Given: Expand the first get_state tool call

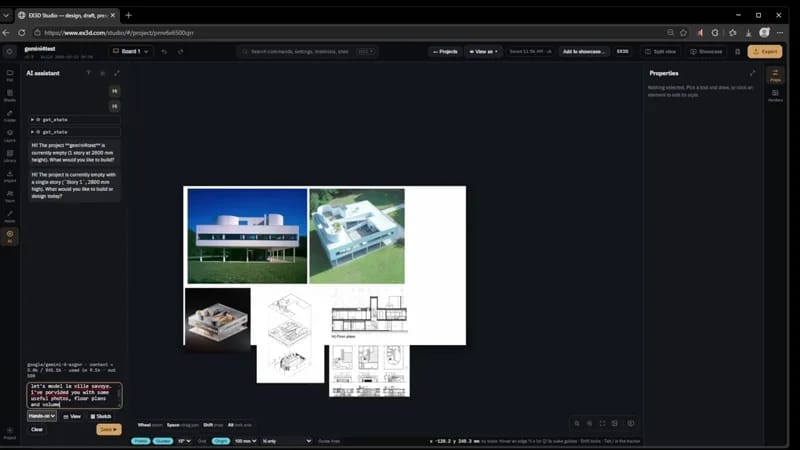Looking at the screenshot, I should pyautogui.click(x=74, y=119).
